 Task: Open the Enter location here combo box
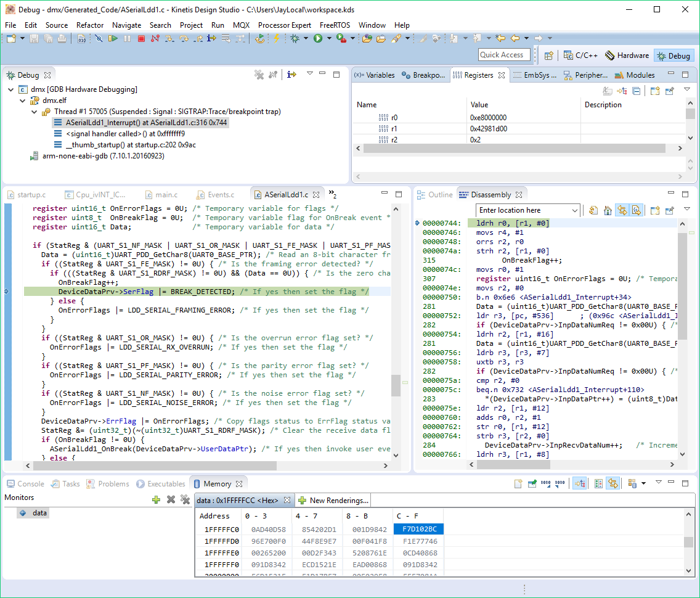pos(574,210)
